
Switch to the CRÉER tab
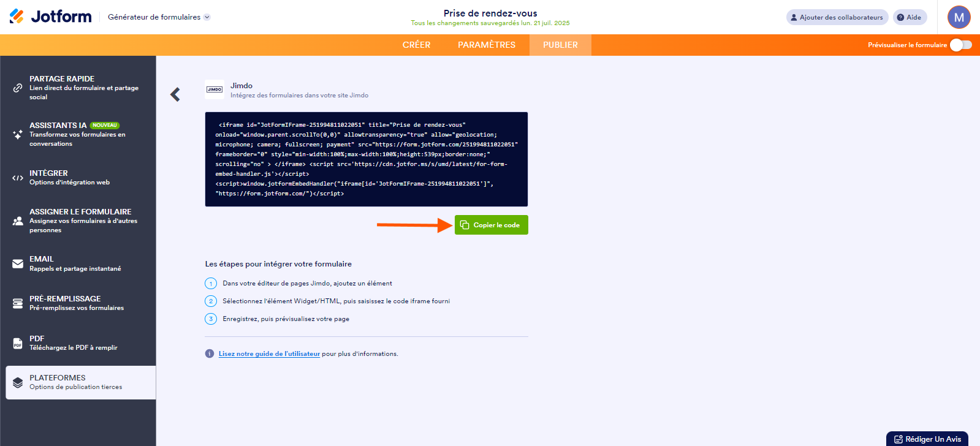[x=417, y=45]
